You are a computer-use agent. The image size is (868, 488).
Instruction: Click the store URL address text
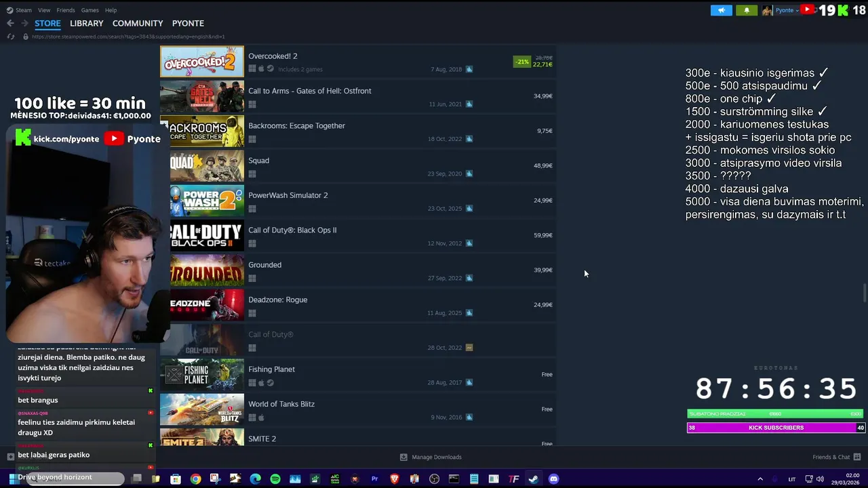(128, 37)
